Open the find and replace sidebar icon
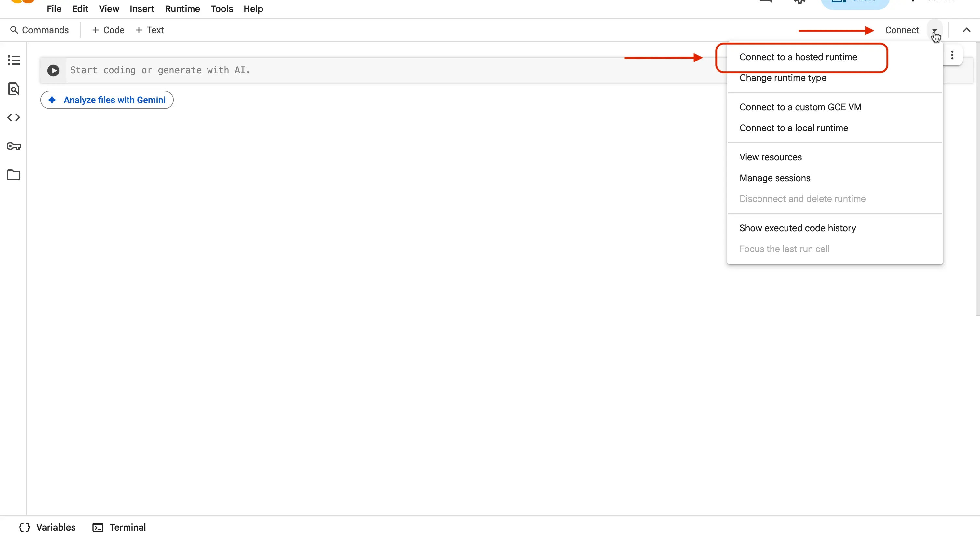 (x=13, y=88)
